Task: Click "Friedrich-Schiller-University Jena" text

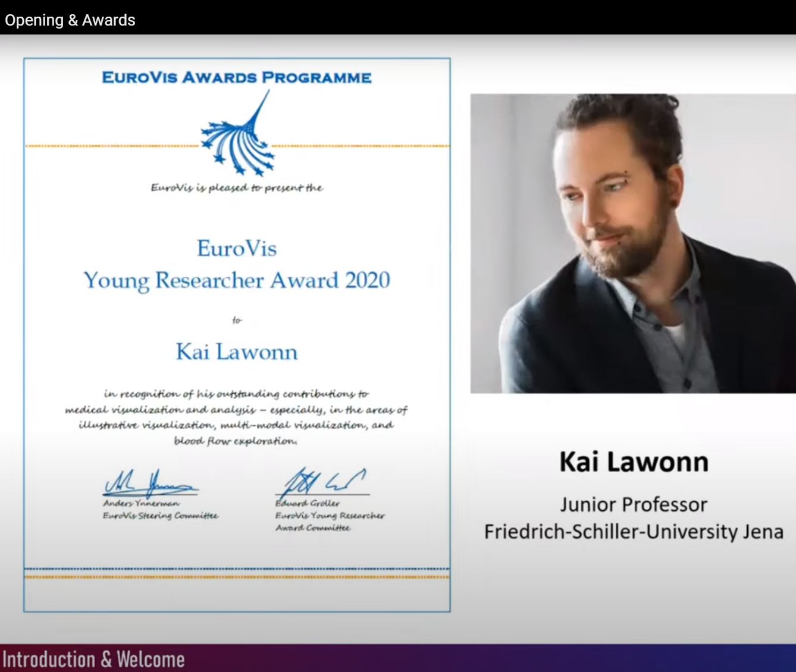Action: click(x=634, y=531)
